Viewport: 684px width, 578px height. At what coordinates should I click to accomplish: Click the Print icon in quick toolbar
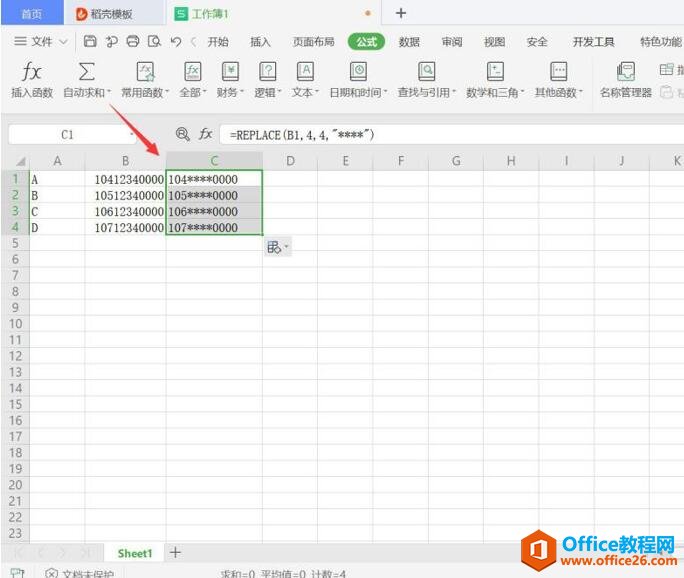(x=133, y=41)
